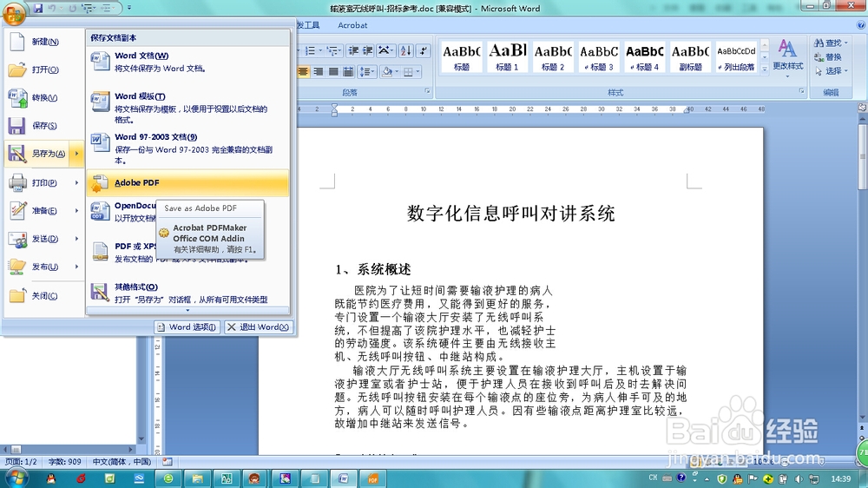Click the OpenDocument format icon
This screenshot has width=868, height=488.
[100, 211]
